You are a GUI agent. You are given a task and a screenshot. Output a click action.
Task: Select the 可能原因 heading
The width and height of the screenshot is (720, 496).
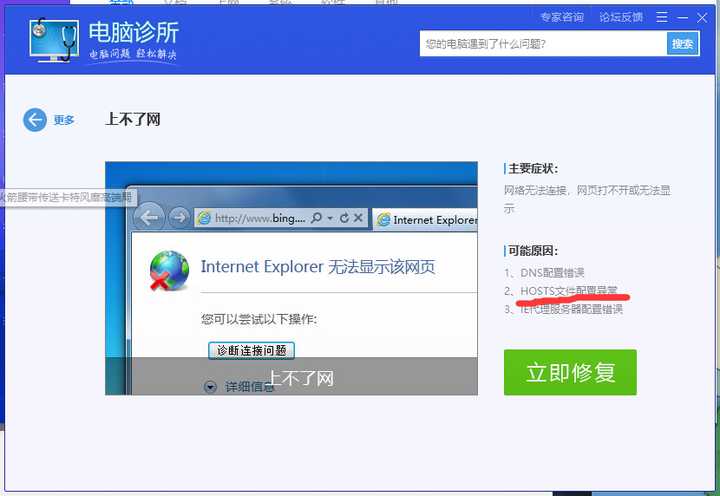coord(533,251)
